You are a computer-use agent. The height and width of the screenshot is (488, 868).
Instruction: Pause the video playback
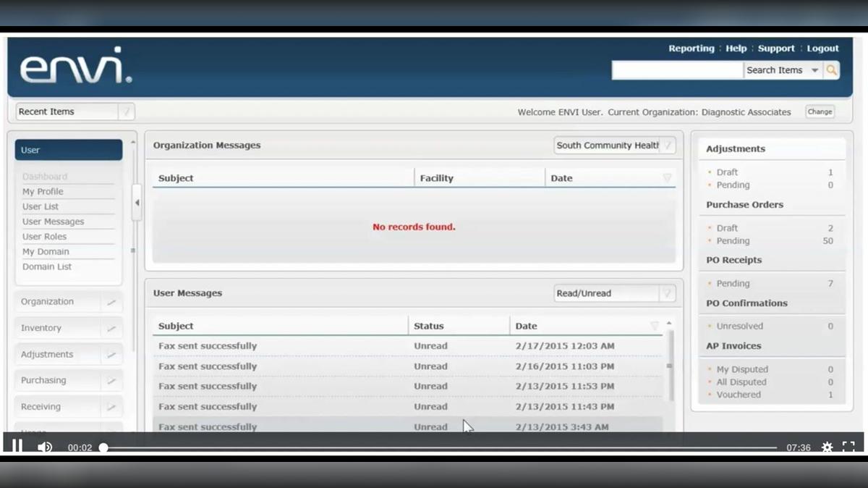17,447
